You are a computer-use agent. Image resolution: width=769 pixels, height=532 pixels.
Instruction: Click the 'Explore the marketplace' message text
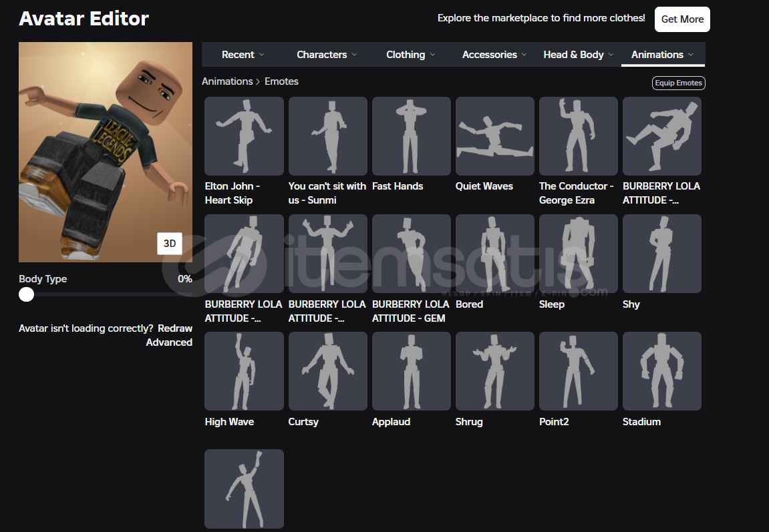(541, 18)
